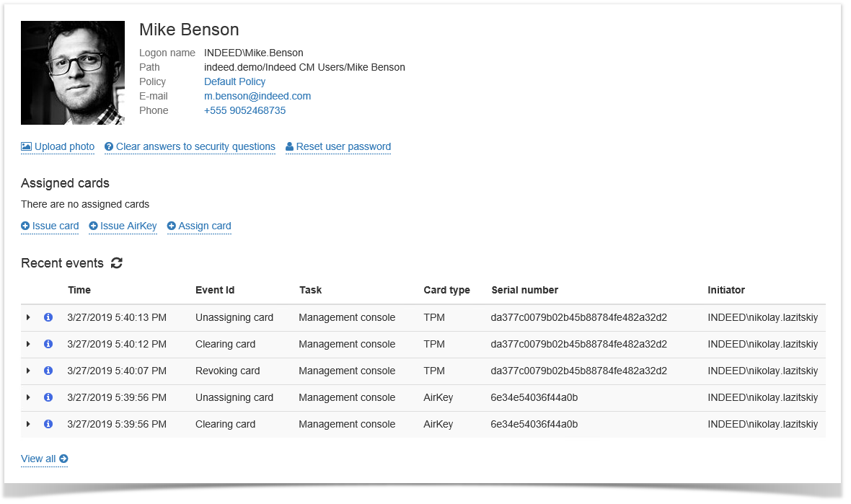851x504 pixels.
Task: Click the refresh icon beside Recent events
Action: click(x=117, y=263)
